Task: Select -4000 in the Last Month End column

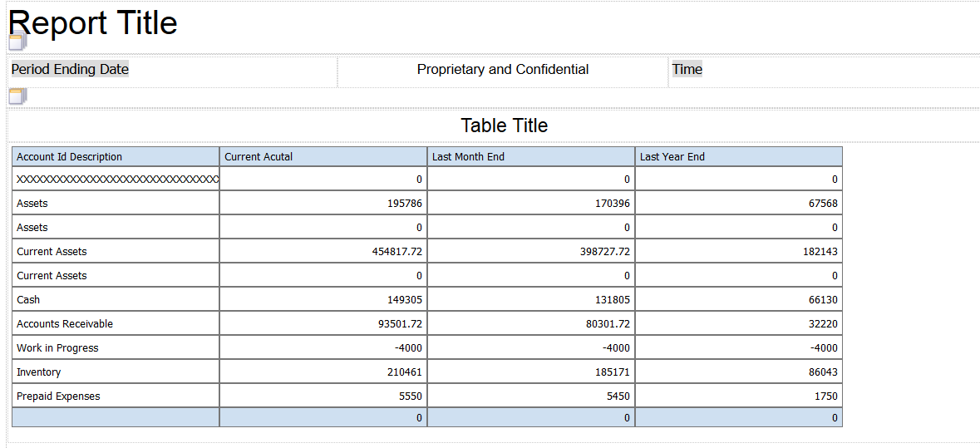Action: point(616,348)
